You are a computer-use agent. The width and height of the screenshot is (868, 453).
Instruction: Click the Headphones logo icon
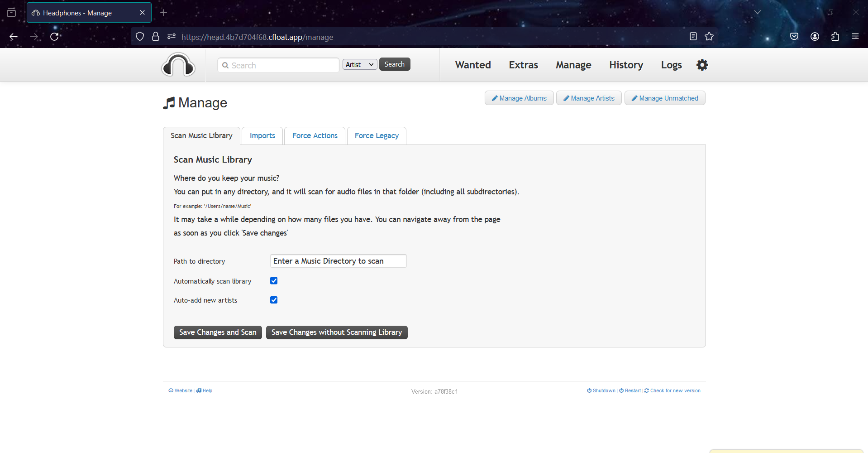tap(178, 65)
